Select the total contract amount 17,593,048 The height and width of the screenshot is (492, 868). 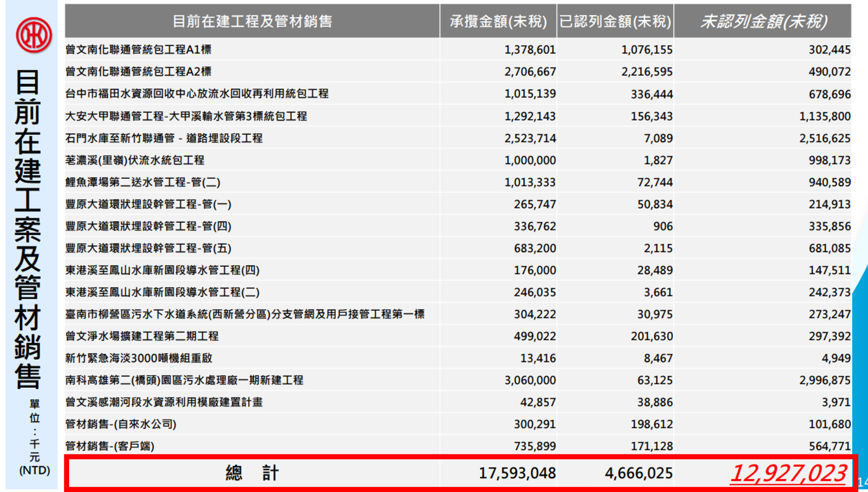tap(517, 473)
